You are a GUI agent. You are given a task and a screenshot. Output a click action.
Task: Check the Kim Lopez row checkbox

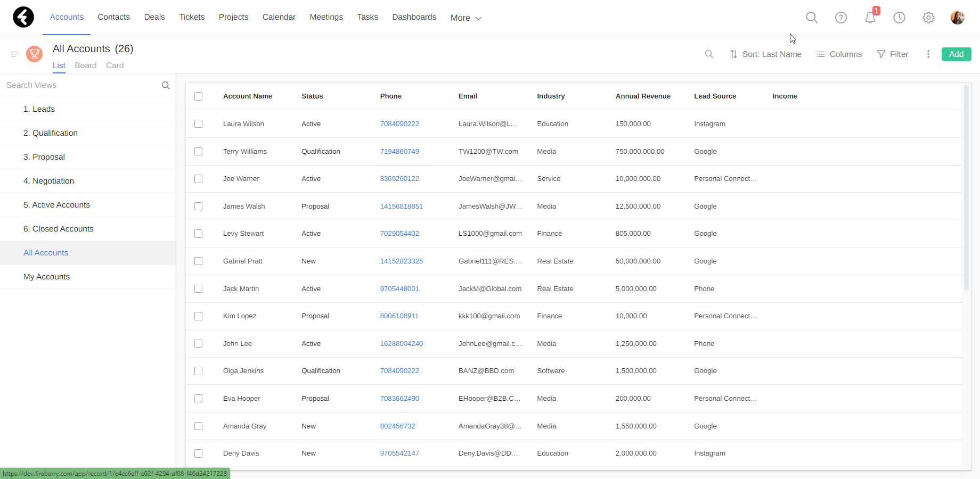[x=199, y=316]
